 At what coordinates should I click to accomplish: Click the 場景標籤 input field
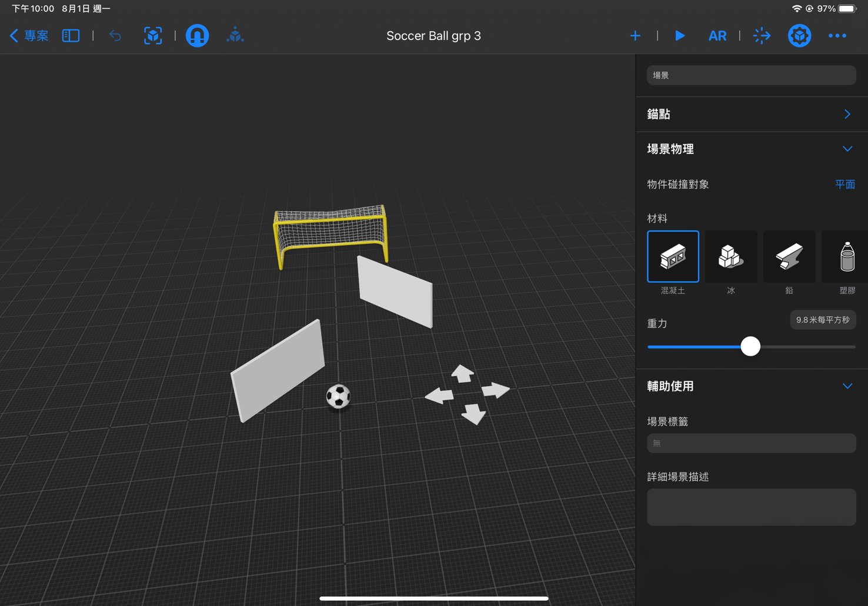click(751, 443)
